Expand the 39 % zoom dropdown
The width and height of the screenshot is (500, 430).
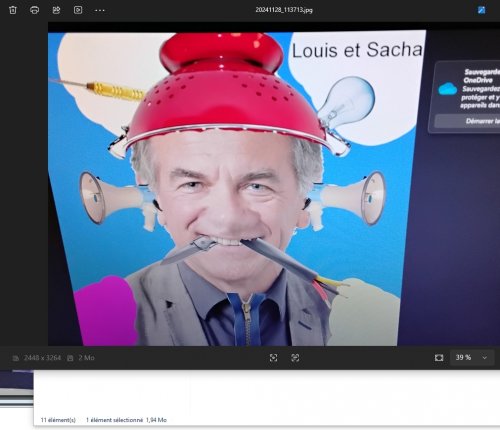coord(472,358)
